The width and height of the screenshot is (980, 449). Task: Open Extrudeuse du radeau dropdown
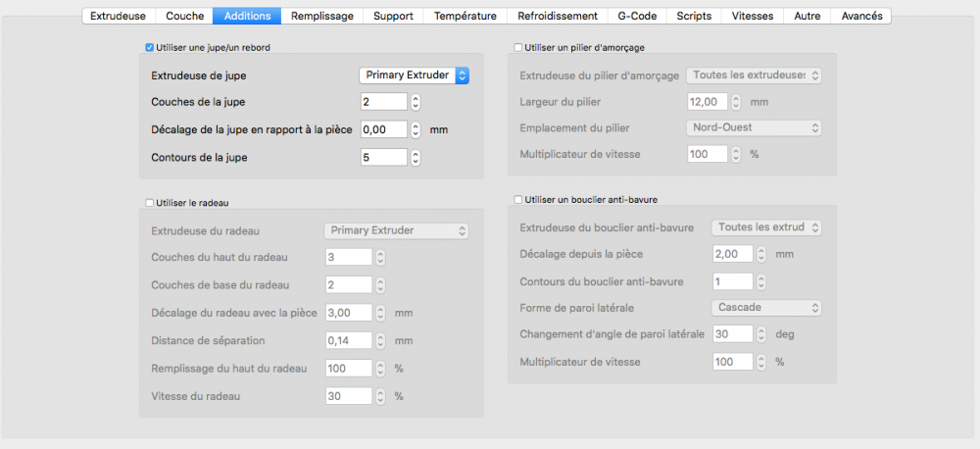pyautogui.click(x=396, y=230)
